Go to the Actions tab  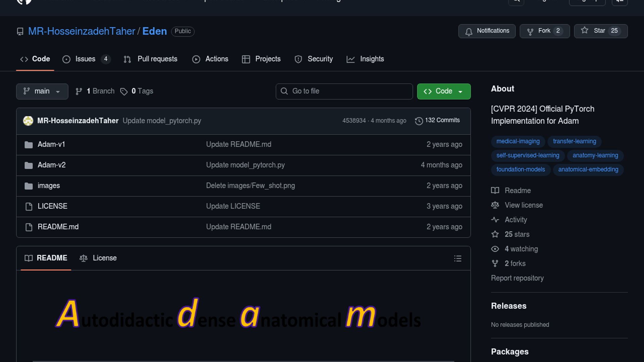point(210,59)
